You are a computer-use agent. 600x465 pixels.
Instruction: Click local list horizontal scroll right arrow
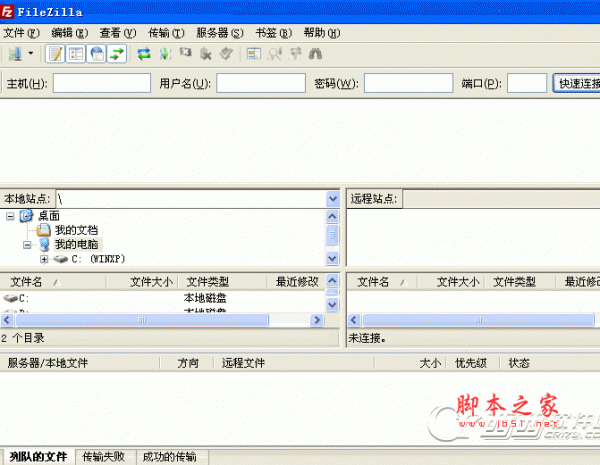[317, 320]
